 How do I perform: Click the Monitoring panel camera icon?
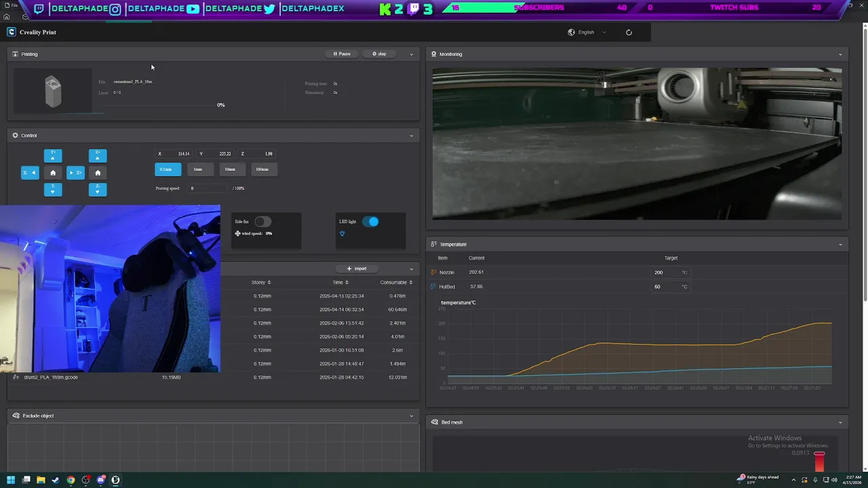point(433,54)
